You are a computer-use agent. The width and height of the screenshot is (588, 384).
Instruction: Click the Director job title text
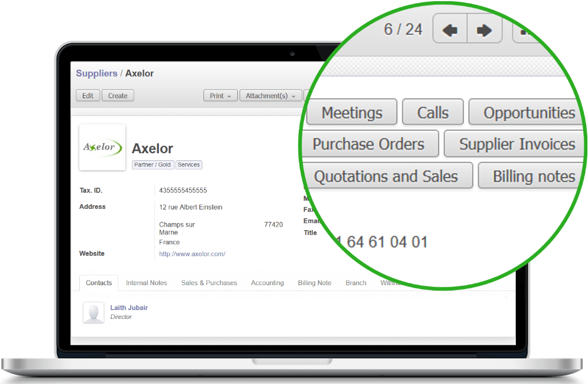pyautogui.click(x=121, y=317)
